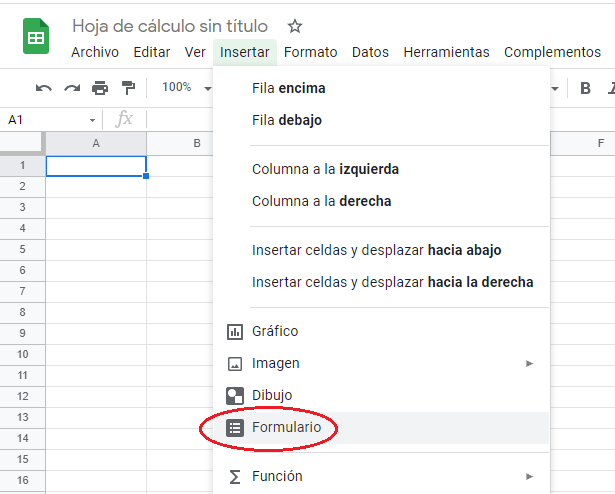The height and width of the screenshot is (494, 615).
Task: Click Fila encima menu entry
Action: coord(288,88)
